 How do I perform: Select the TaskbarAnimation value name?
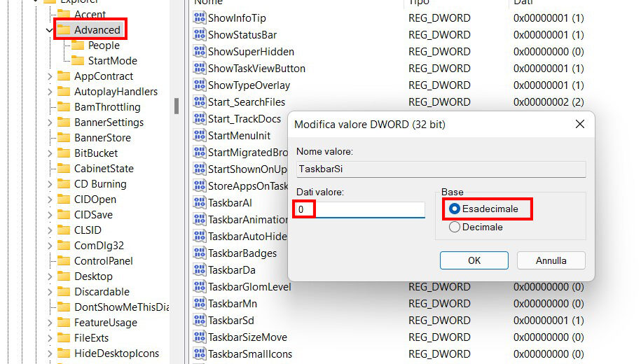click(248, 219)
